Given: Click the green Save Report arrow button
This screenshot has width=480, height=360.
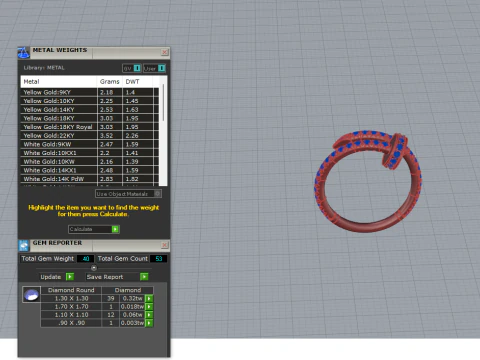Looking at the screenshot, I should pos(144,277).
